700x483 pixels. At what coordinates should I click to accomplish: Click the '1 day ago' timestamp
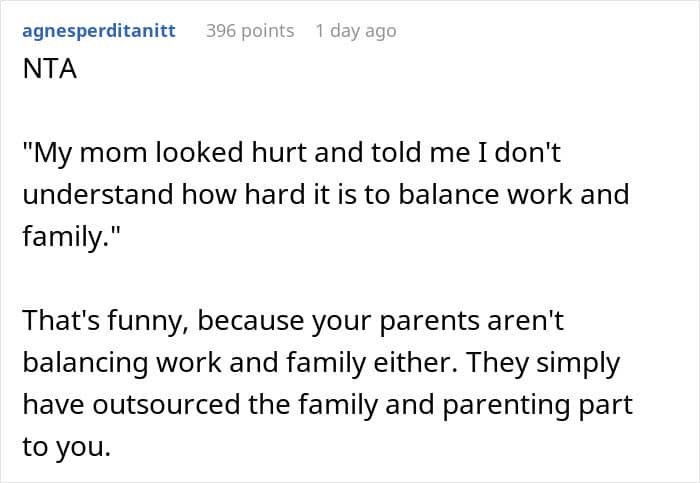point(356,31)
